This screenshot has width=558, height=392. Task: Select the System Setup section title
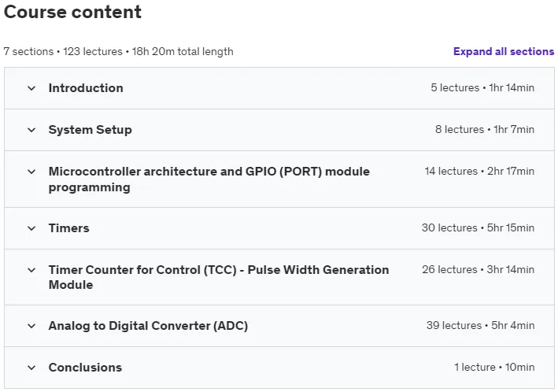90,130
